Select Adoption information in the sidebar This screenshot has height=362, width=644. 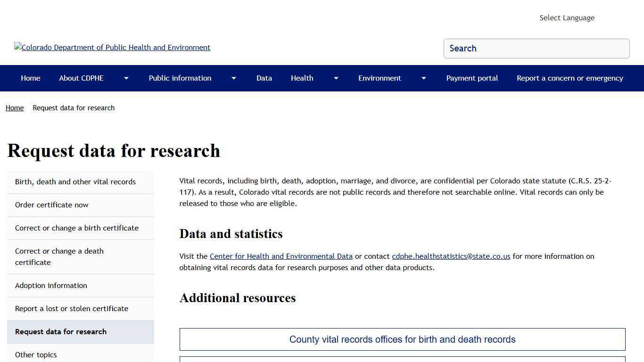pyautogui.click(x=51, y=285)
